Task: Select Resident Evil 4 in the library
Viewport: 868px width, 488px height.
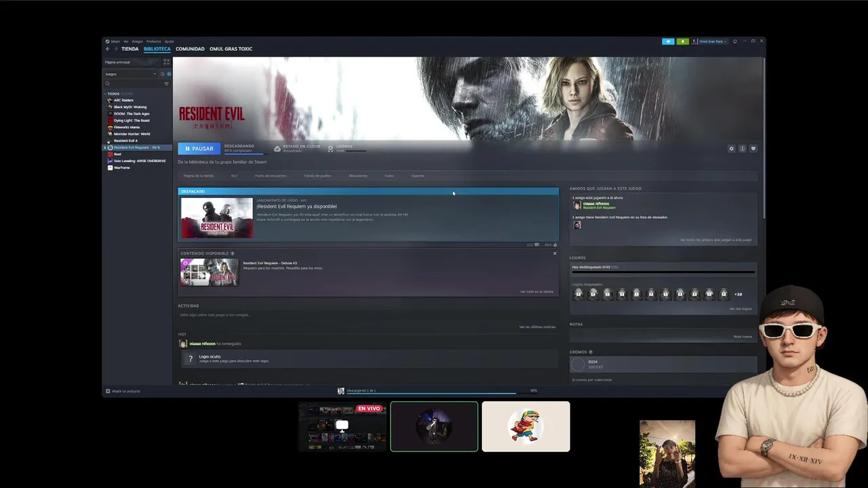Action: point(125,141)
